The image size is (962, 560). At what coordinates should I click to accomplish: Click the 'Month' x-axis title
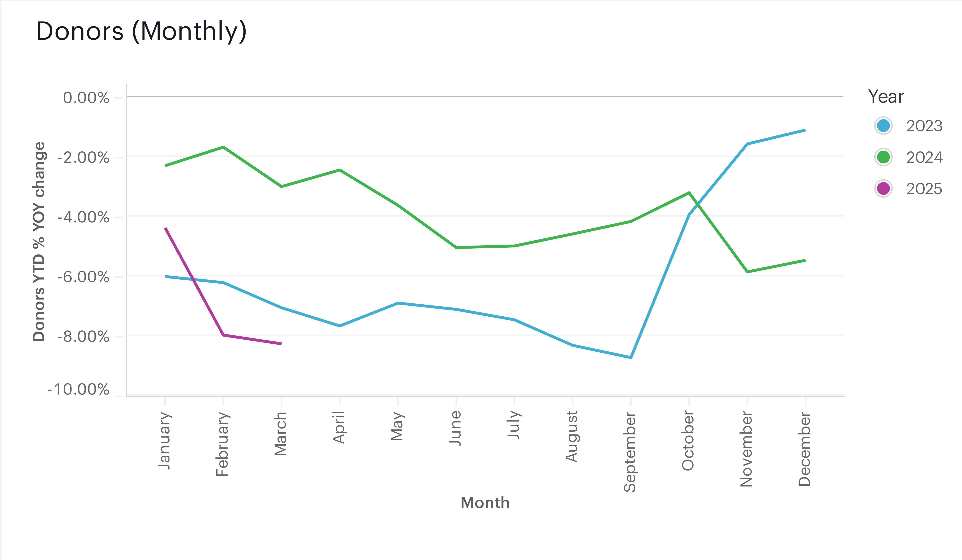pyautogui.click(x=485, y=503)
